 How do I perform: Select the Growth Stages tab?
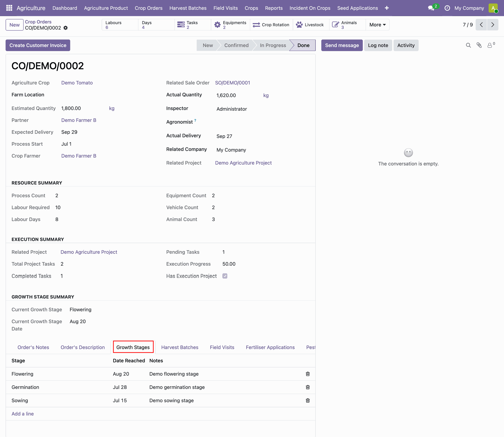pos(133,347)
